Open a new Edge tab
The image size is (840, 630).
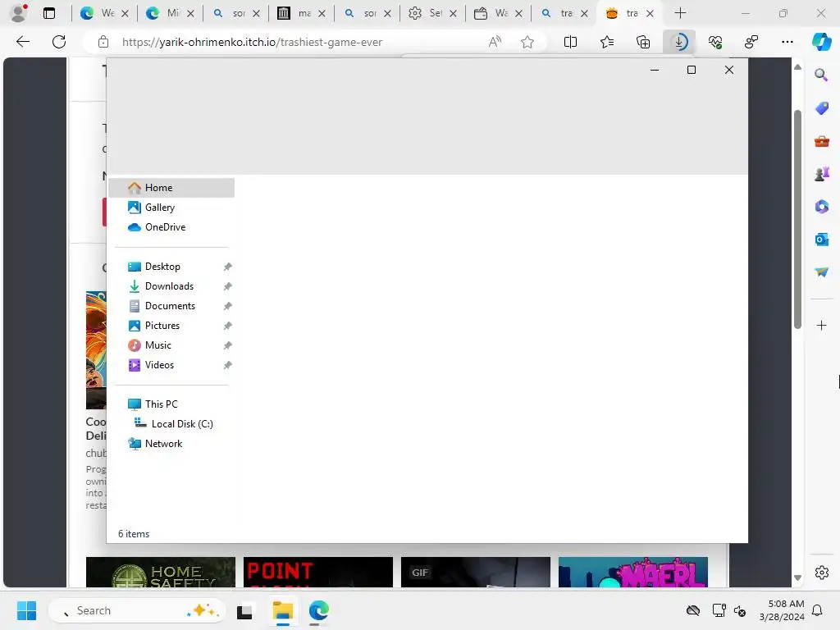(680, 13)
